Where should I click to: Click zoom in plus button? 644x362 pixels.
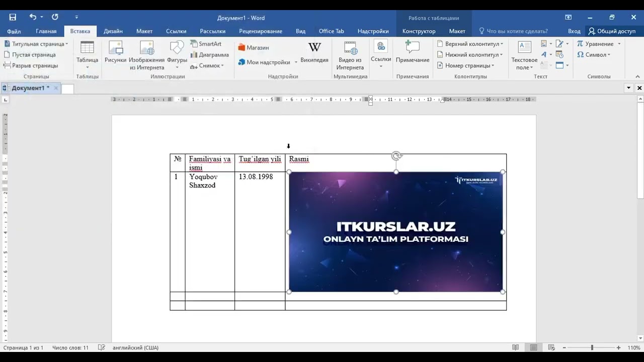point(618,347)
